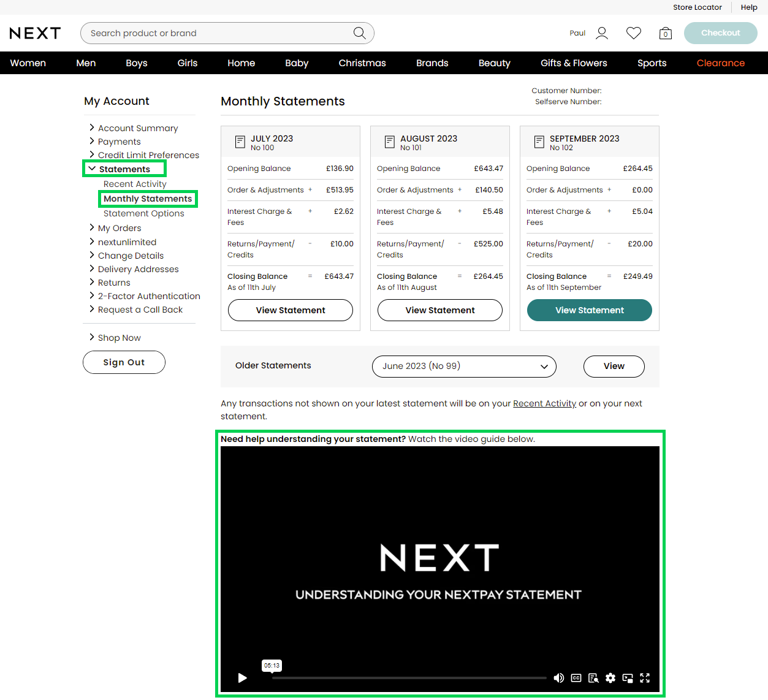Viewport: 768px width, 700px height.
Task: Open the account profile person icon
Action: point(602,33)
